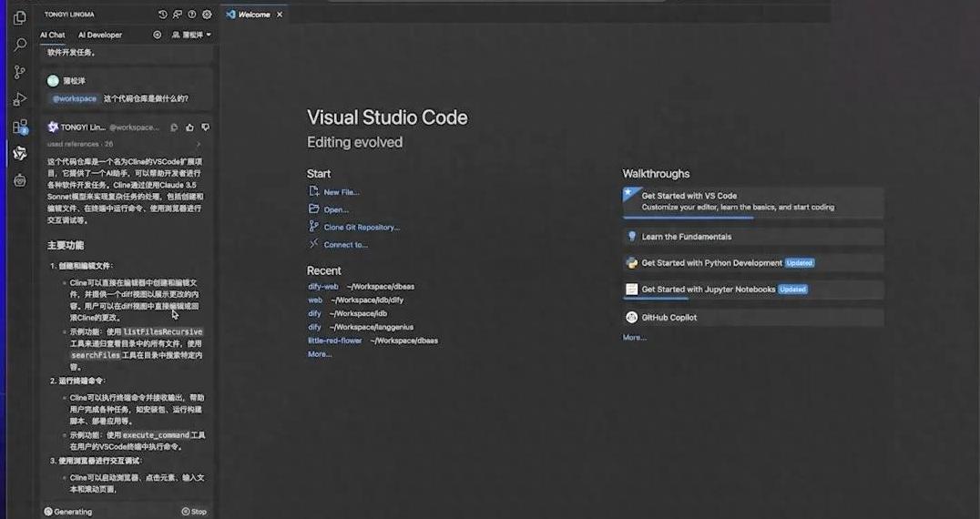Open Tongyi Lingma settings gear
Viewport: 980px width, 519px height.
207,15
